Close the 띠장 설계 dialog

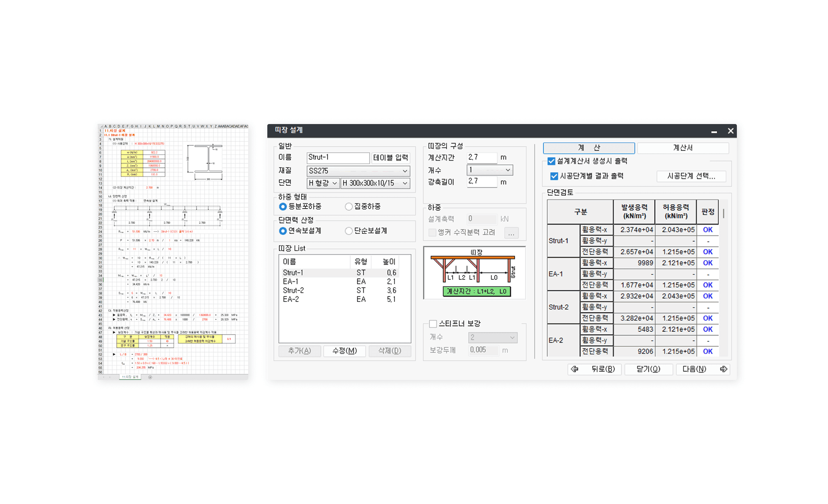click(x=730, y=131)
